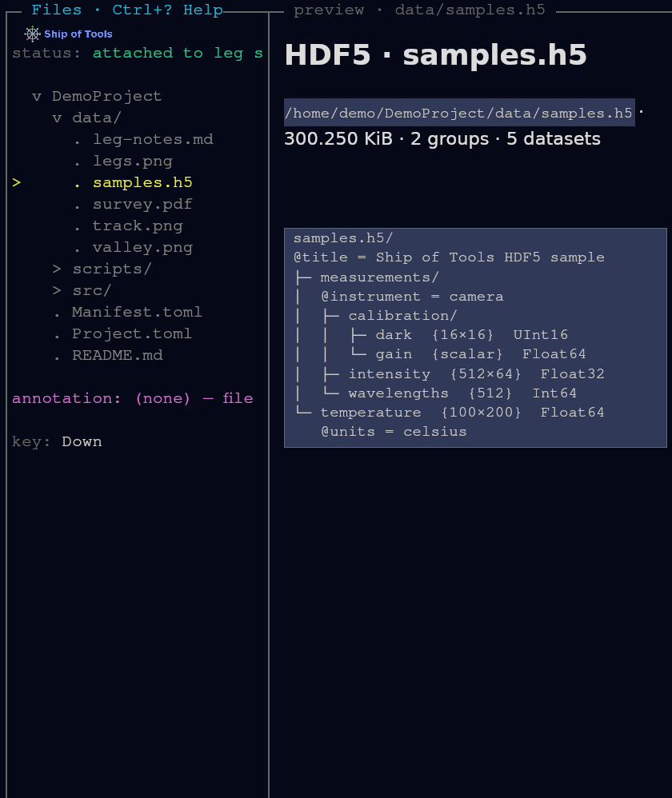This screenshot has height=798, width=672.
Task: Click the HDF5 · samples.h5 heading
Action: (x=435, y=55)
